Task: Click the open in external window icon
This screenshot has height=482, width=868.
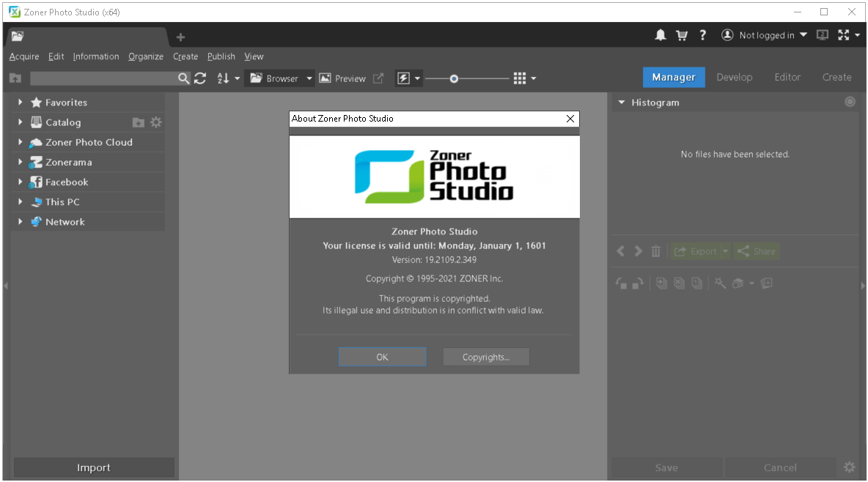Action: click(x=378, y=78)
